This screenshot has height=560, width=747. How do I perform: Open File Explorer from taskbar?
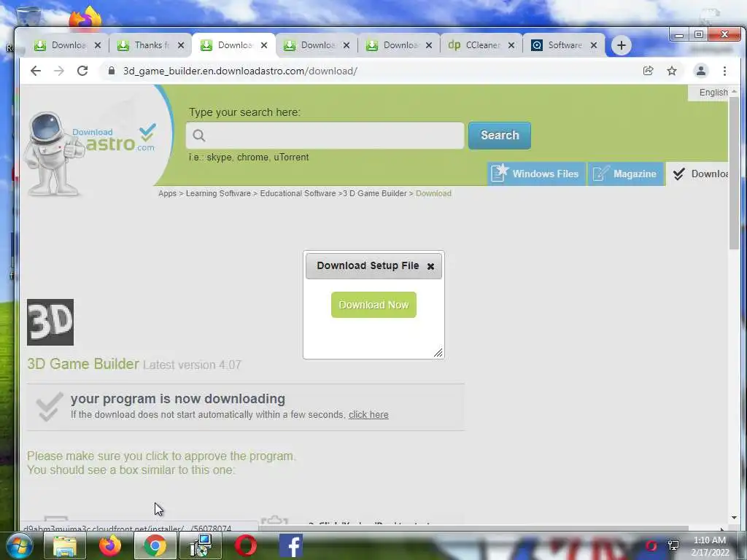pyautogui.click(x=65, y=545)
